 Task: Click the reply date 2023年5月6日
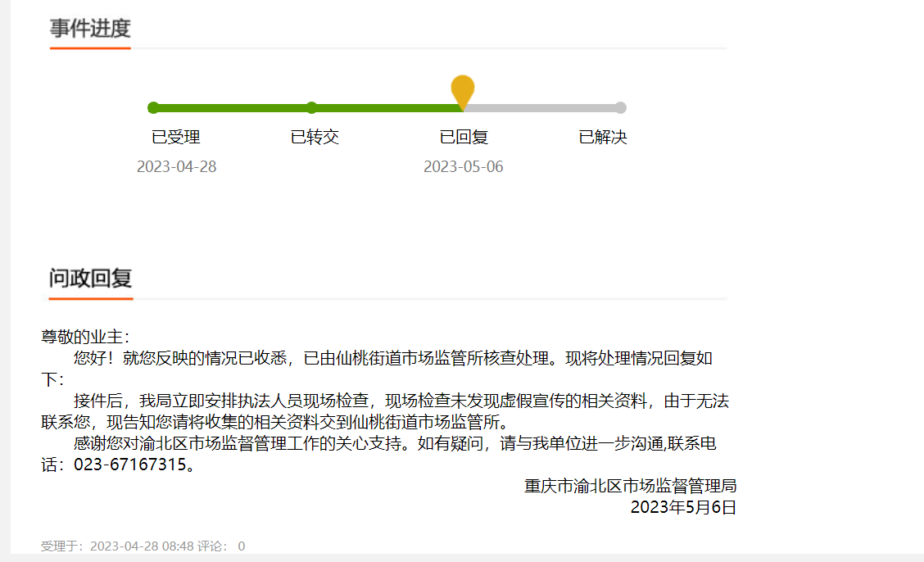[x=683, y=507]
